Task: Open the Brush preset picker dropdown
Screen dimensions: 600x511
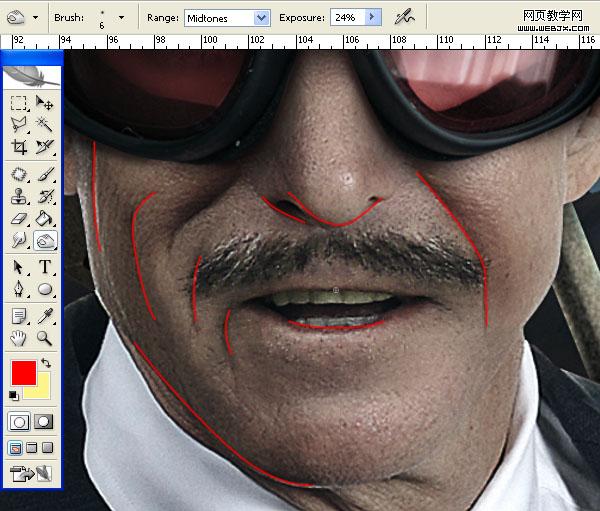Action: [121, 17]
